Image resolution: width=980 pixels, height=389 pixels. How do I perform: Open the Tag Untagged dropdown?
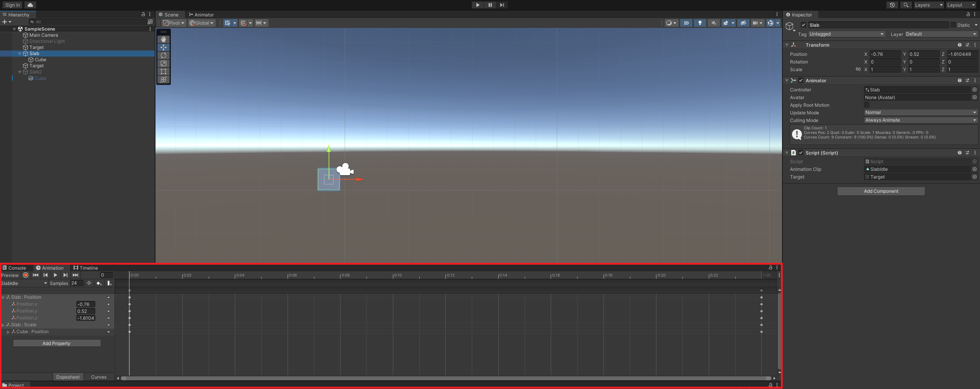point(847,34)
